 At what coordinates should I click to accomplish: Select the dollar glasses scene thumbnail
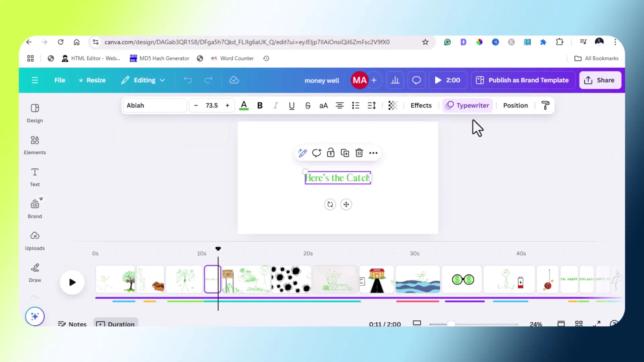coord(462,279)
